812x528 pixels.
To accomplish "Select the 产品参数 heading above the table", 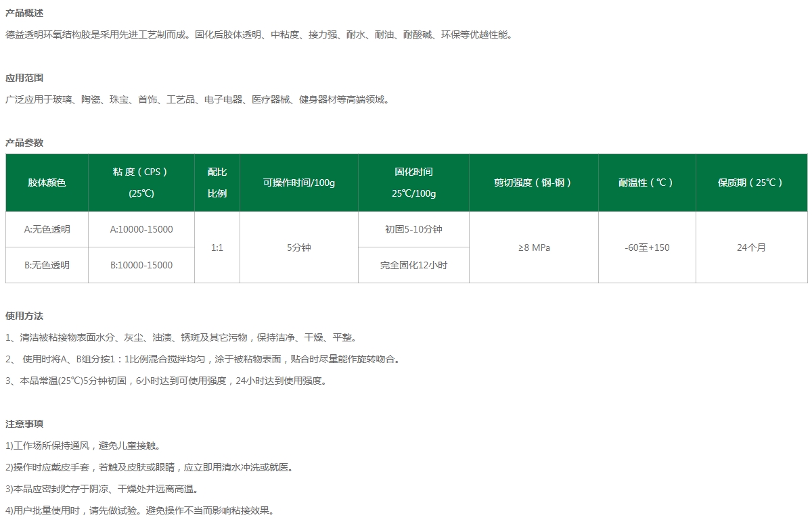I will point(24,143).
